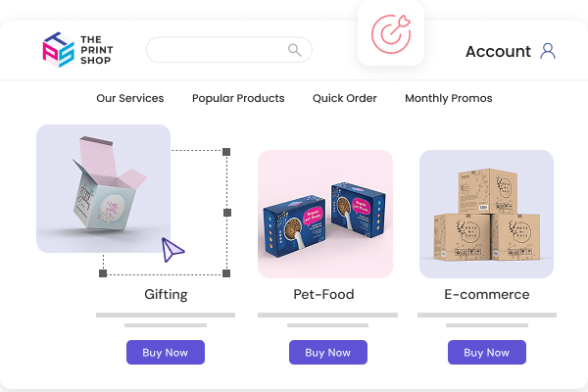Click Buy Now under E-commerce
This screenshot has width=588, height=392.
pyautogui.click(x=487, y=352)
